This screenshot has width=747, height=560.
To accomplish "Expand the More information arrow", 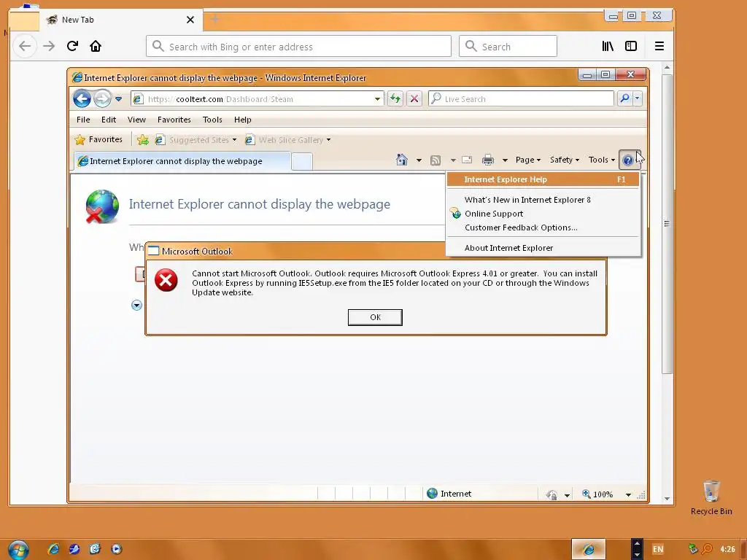I will pyautogui.click(x=136, y=306).
